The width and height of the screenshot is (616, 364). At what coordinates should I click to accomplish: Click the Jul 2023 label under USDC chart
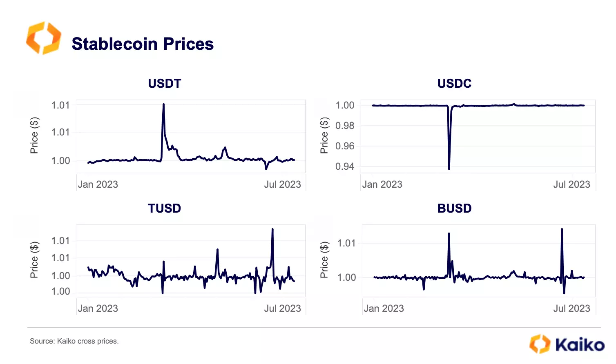[571, 184]
